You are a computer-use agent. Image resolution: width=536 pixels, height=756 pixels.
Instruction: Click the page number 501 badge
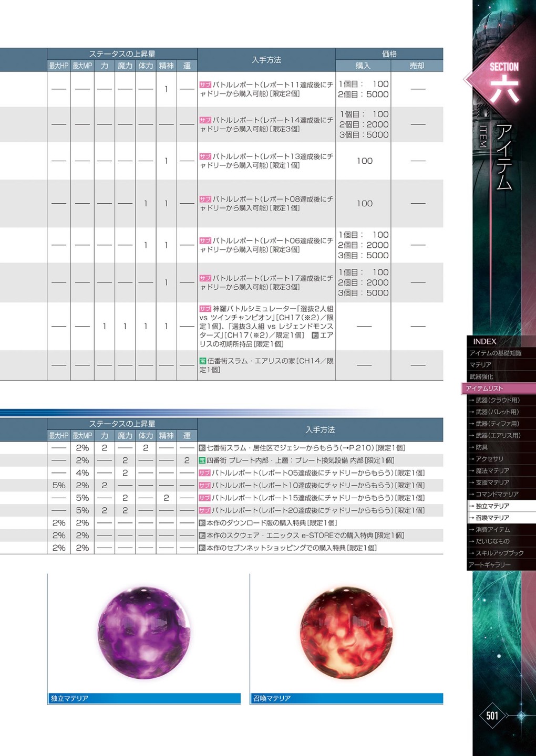tap(492, 716)
